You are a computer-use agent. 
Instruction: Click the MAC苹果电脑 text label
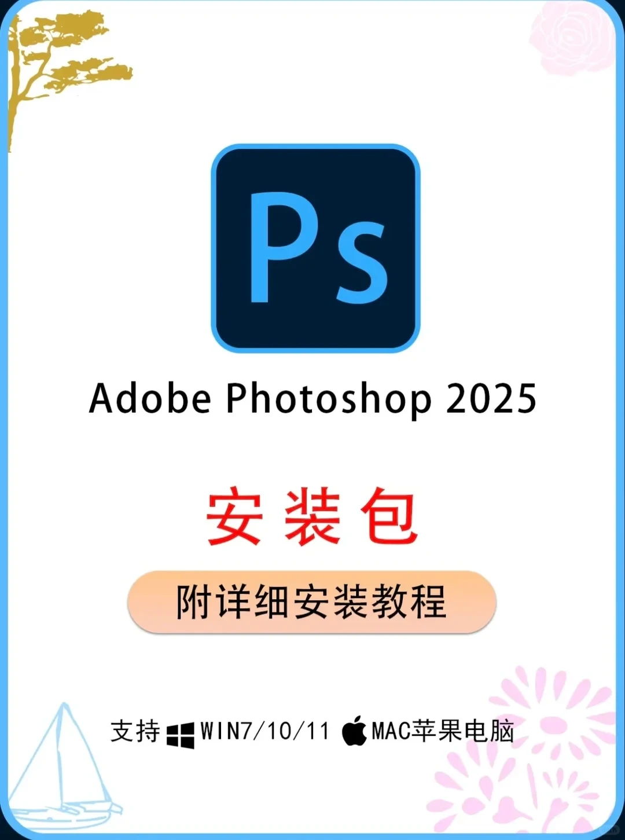[x=443, y=731]
